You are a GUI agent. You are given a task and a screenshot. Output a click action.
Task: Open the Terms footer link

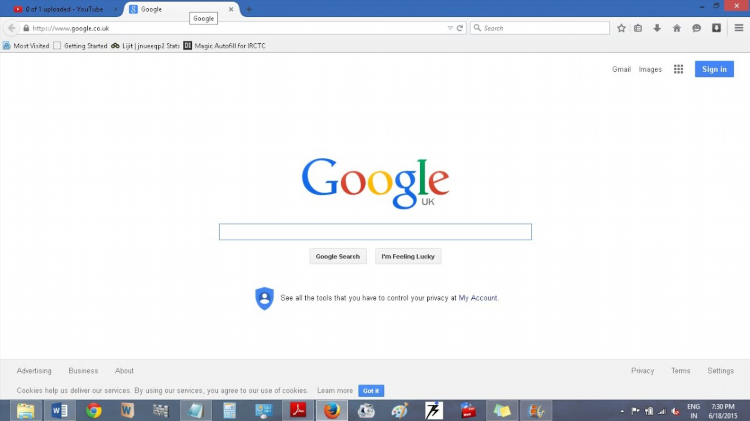[681, 371]
